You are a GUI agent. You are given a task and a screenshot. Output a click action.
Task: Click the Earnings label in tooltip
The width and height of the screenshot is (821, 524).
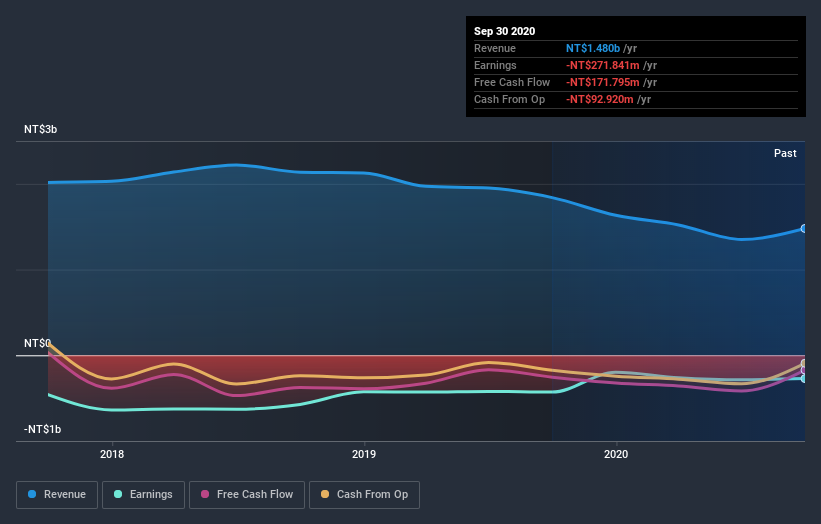[495, 65]
